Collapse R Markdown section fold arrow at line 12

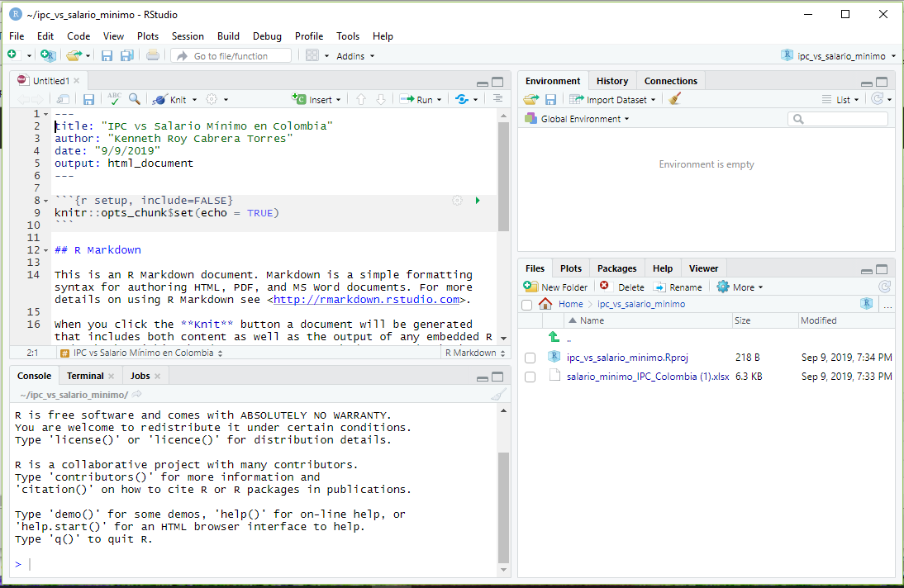tap(45, 251)
